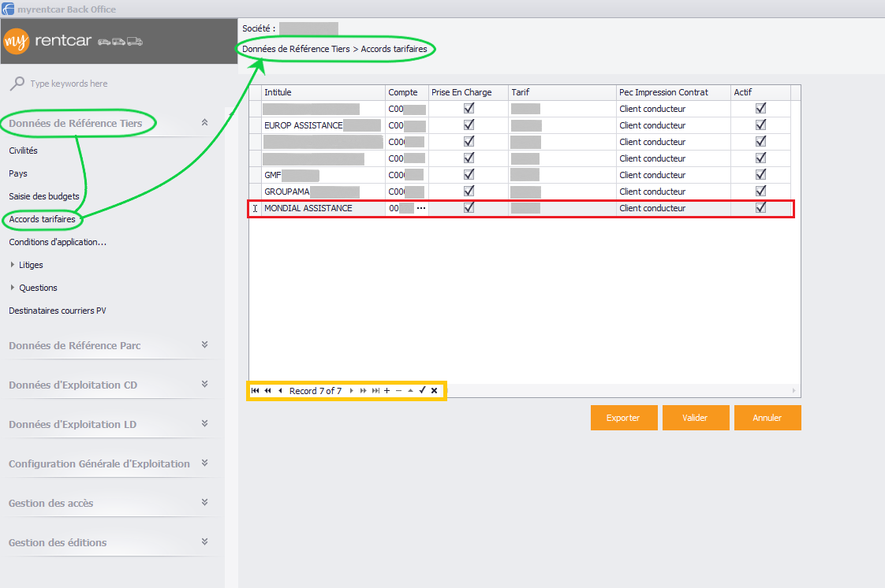Toggle Actif for GROUPAMA row
The height and width of the screenshot is (588, 885).
pos(760,191)
